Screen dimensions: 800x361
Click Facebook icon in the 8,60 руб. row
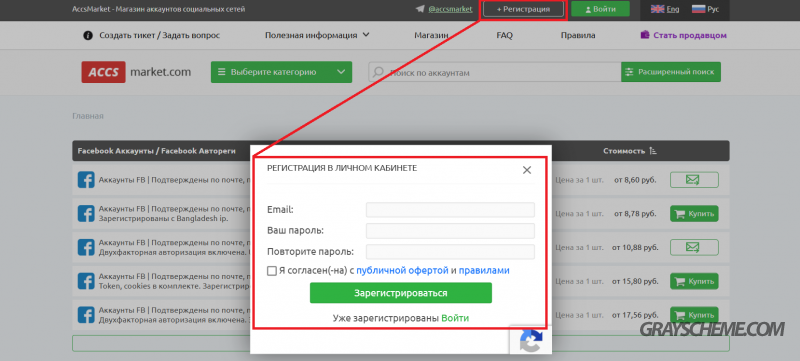pos(86,180)
